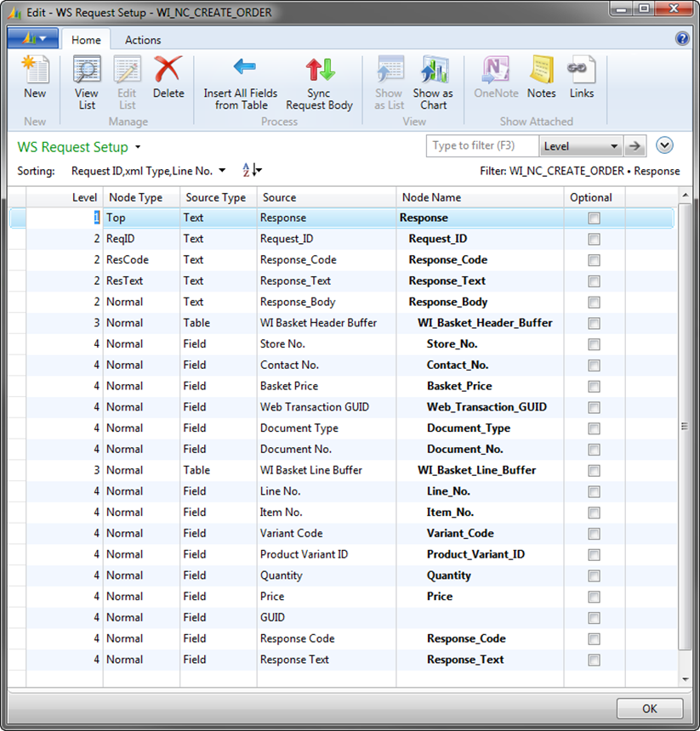Toggle the A-Z sort order button
The width and height of the screenshot is (700, 731).
[252, 171]
